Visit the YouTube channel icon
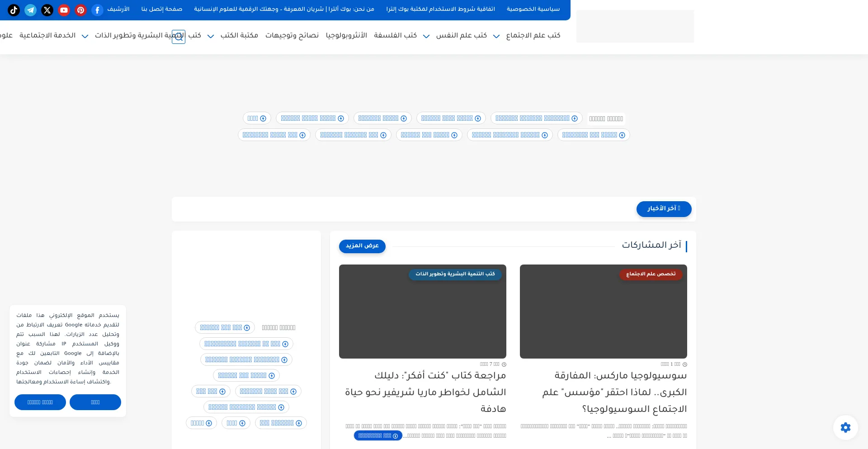Screen dimensions: 868x449 [64, 10]
